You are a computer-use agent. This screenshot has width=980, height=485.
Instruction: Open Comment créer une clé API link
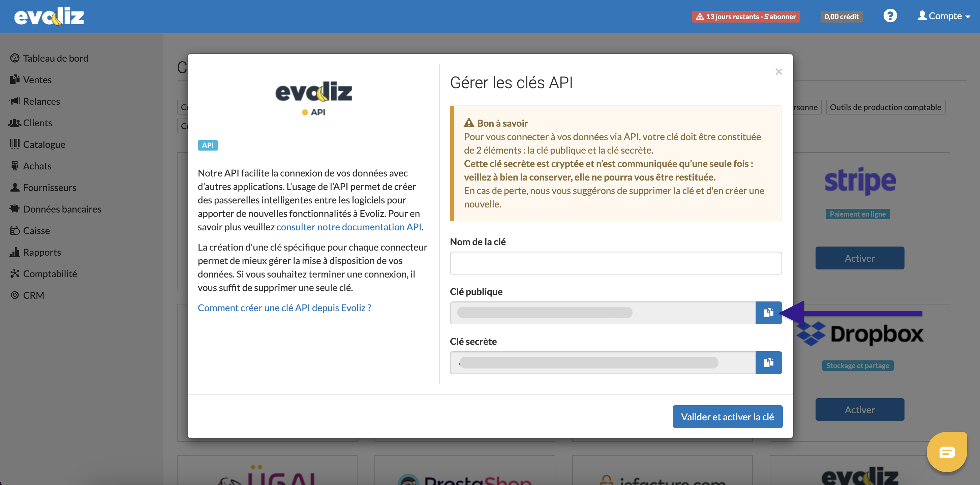tap(284, 308)
